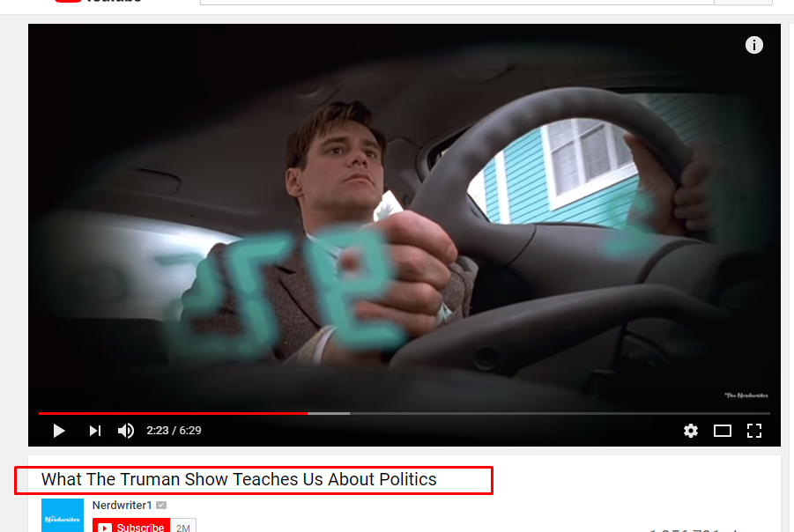Screen dimensions: 794x532
Task: Click the Nerdwriter watermark in video
Action: (746, 395)
